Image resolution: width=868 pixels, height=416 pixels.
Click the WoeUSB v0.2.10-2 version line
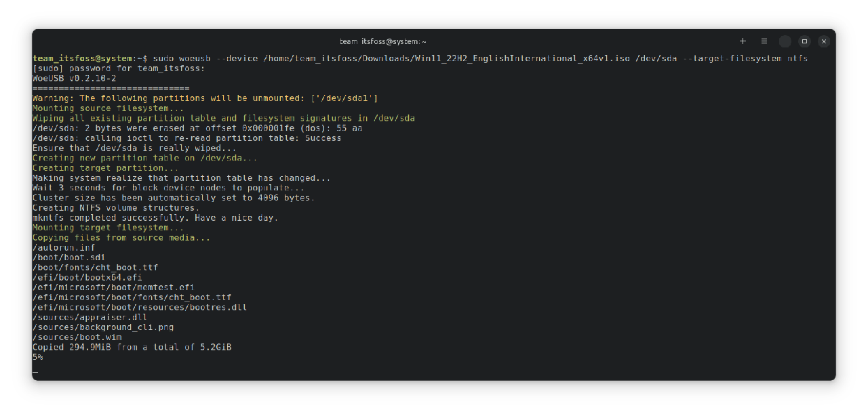(74, 79)
